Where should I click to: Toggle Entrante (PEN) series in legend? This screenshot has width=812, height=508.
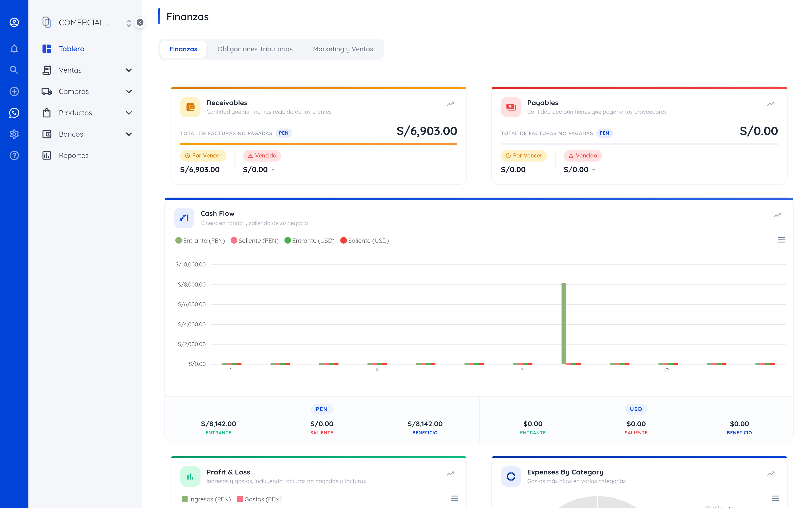[200, 241]
